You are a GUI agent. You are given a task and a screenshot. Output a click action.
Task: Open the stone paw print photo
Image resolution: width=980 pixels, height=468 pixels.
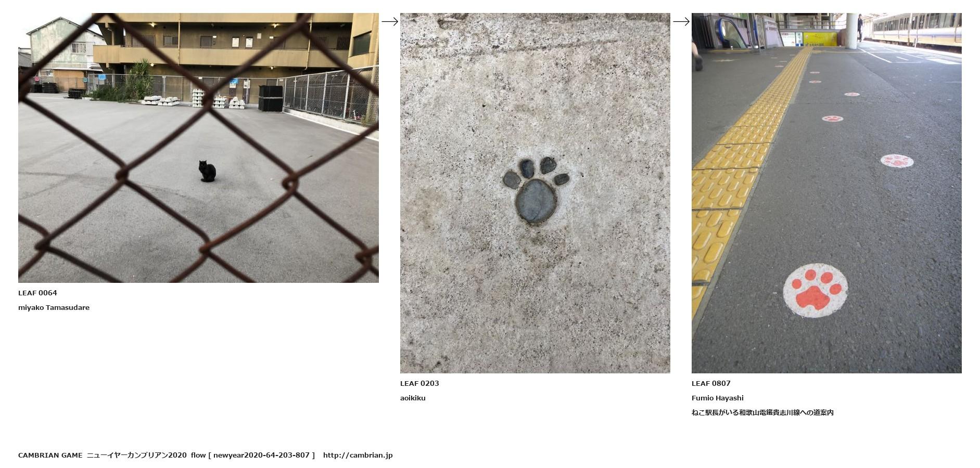pyautogui.click(x=535, y=193)
